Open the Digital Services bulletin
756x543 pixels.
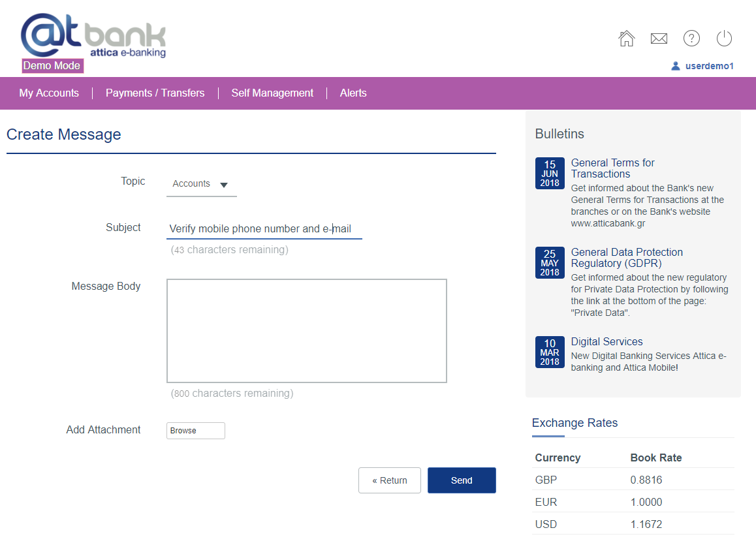point(606,341)
